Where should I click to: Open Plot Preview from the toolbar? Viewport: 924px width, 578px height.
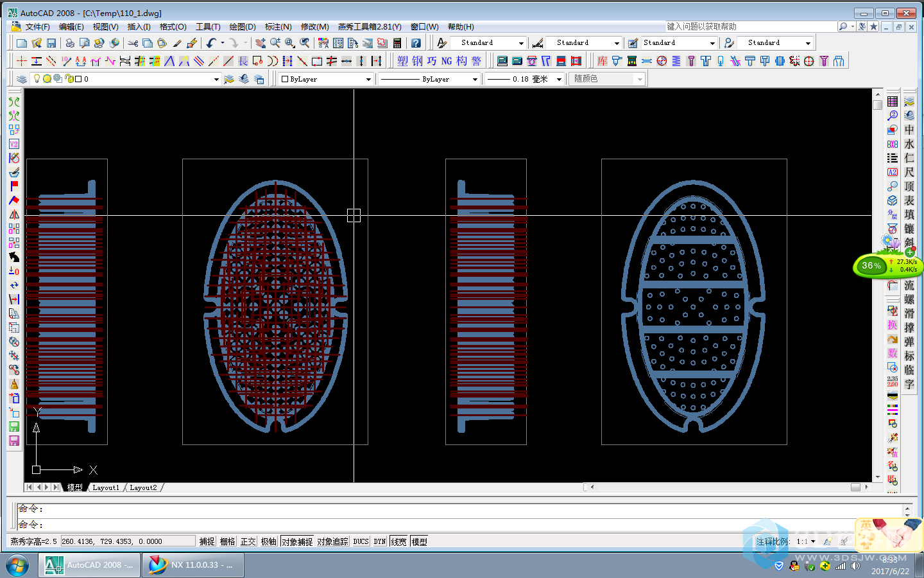click(84, 43)
